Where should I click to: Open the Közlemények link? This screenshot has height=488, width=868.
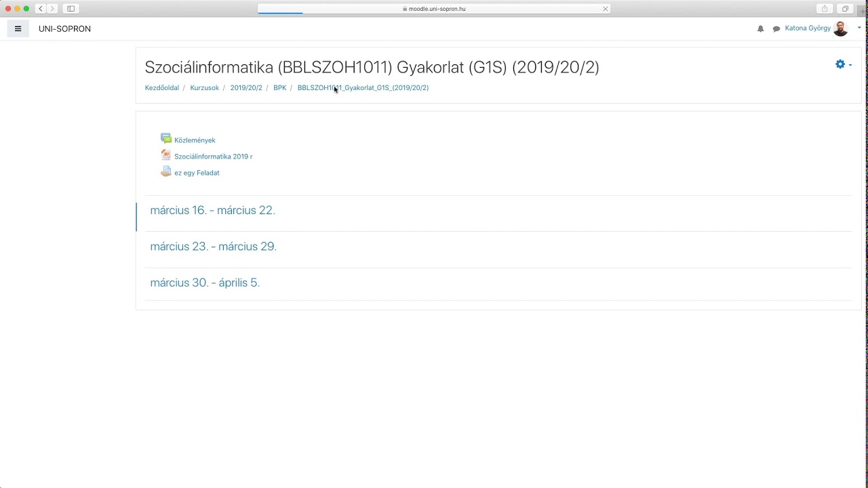[195, 140]
